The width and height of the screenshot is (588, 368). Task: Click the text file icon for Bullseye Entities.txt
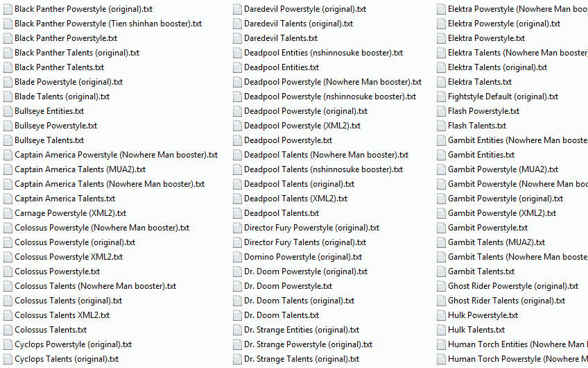[8, 111]
